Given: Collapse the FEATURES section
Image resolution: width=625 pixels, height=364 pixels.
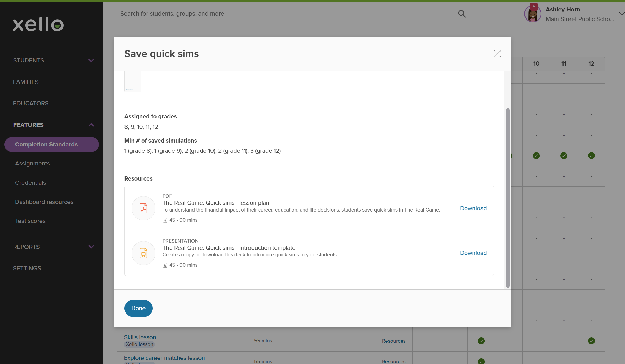Looking at the screenshot, I should 91,125.
